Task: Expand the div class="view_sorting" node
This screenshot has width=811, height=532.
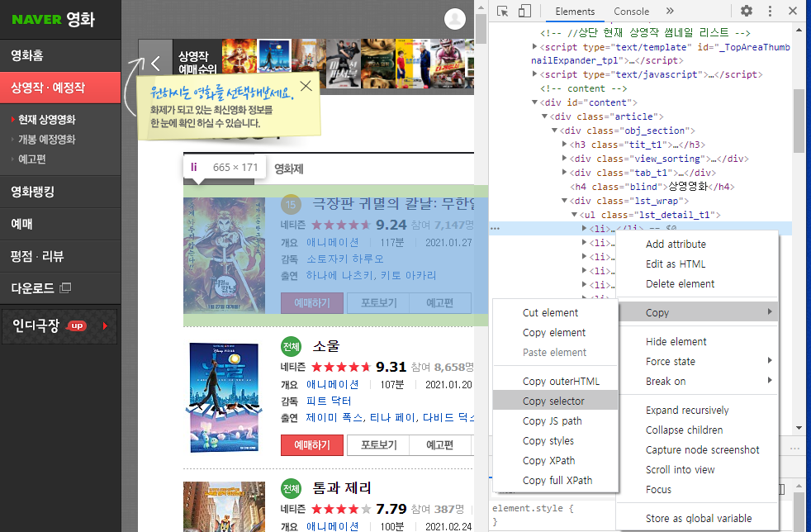Action: pyautogui.click(x=564, y=159)
